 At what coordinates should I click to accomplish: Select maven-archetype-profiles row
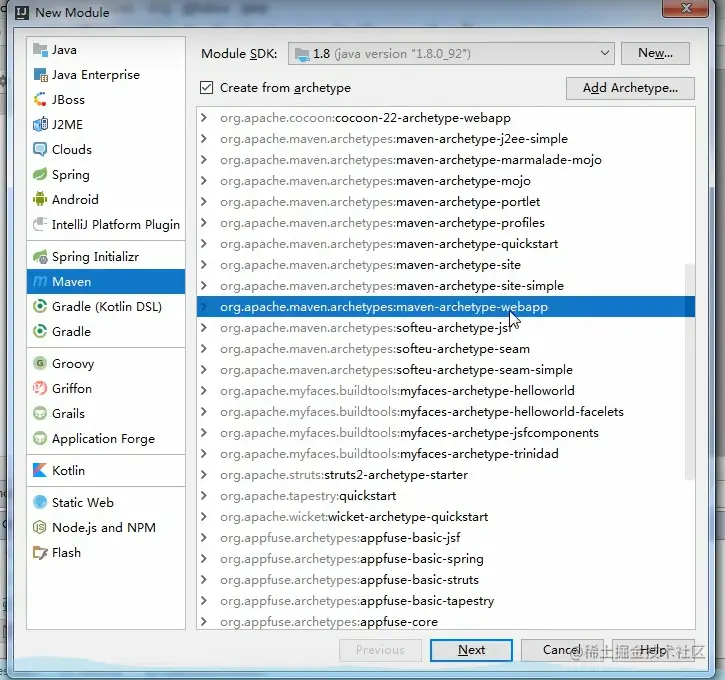446,223
